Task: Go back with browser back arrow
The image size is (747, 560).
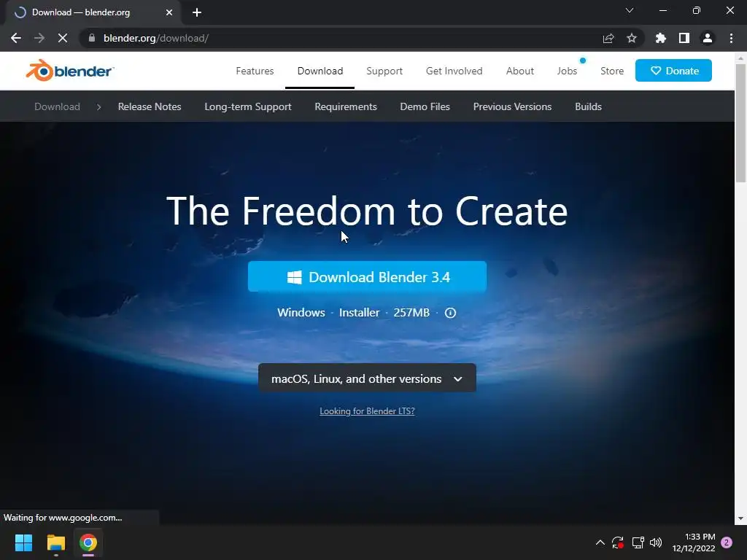Action: 16,38
